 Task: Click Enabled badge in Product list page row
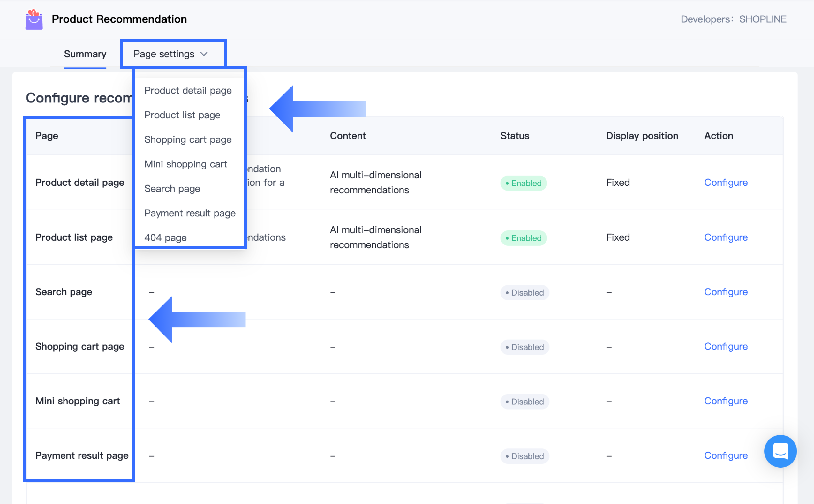[523, 238]
